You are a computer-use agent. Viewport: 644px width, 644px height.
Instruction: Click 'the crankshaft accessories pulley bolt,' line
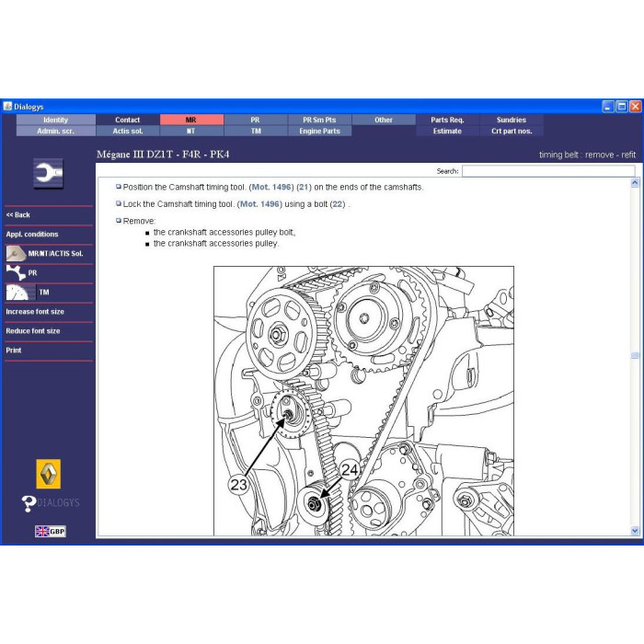pyautogui.click(x=224, y=232)
